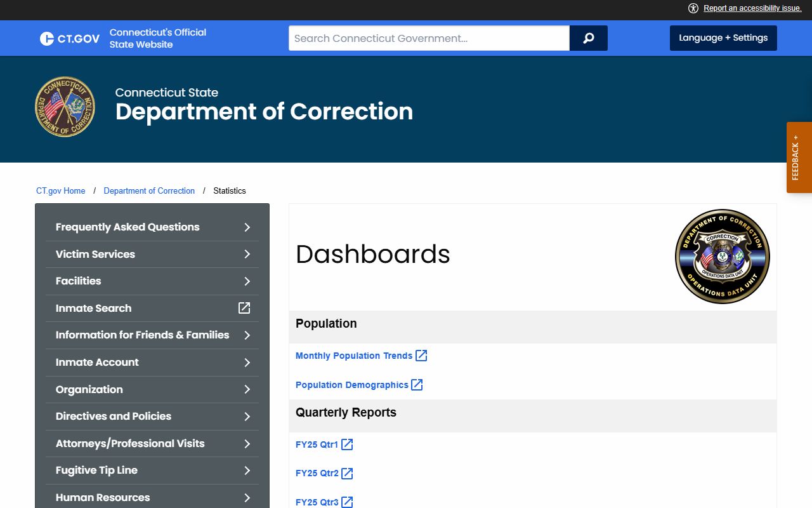812x508 pixels.
Task: Click the Operations Data Unit badge
Action: 723,257
